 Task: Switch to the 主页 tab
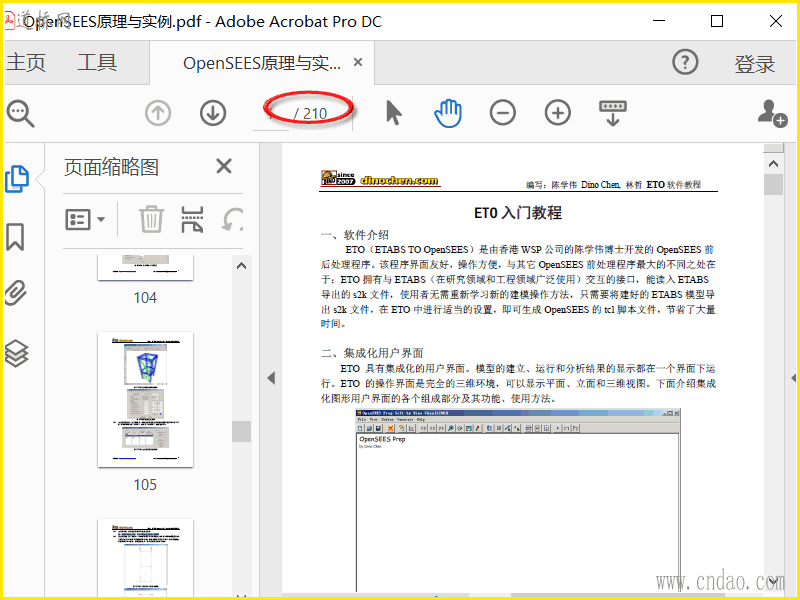pos(26,62)
